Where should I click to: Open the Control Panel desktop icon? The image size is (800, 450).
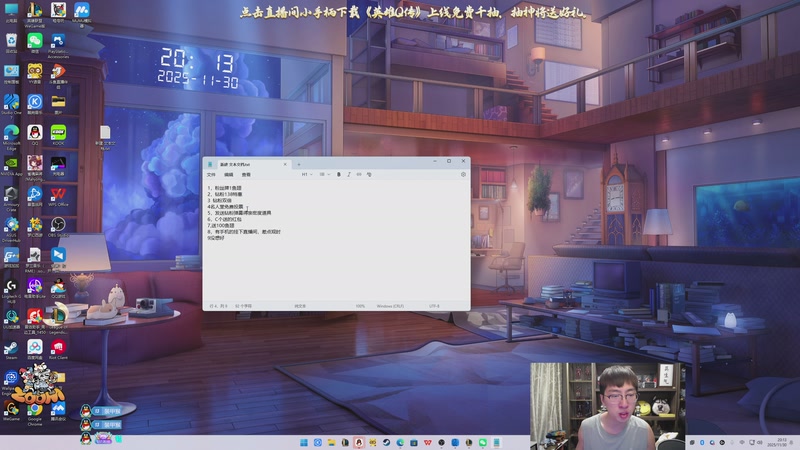[x=11, y=73]
